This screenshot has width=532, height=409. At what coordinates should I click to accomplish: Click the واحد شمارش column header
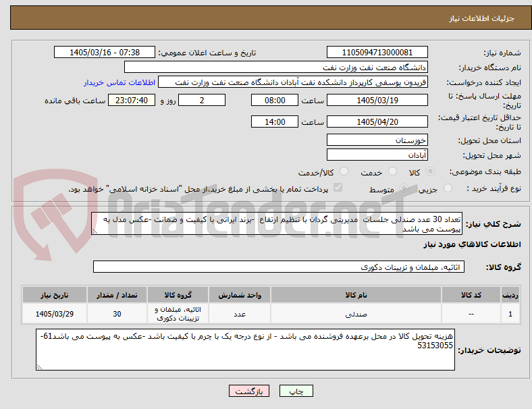(240, 295)
